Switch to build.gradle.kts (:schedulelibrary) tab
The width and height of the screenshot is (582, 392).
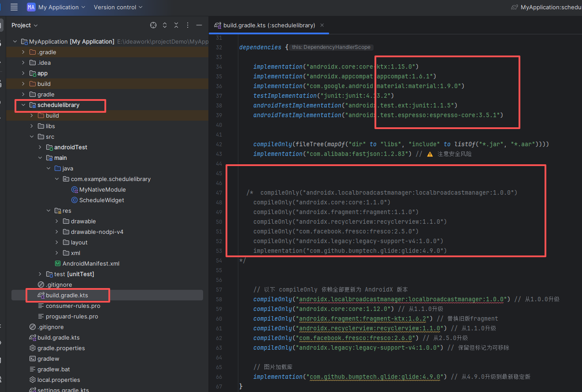[269, 25]
